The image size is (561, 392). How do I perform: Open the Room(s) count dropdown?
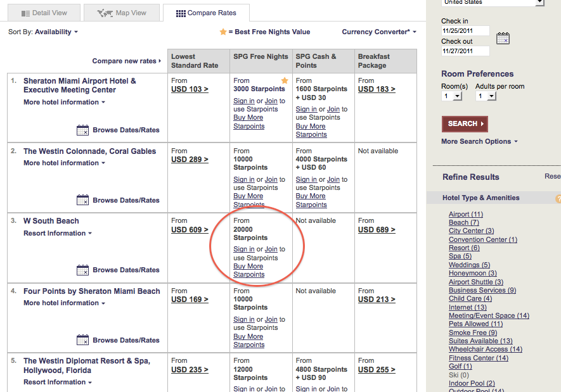click(x=452, y=96)
